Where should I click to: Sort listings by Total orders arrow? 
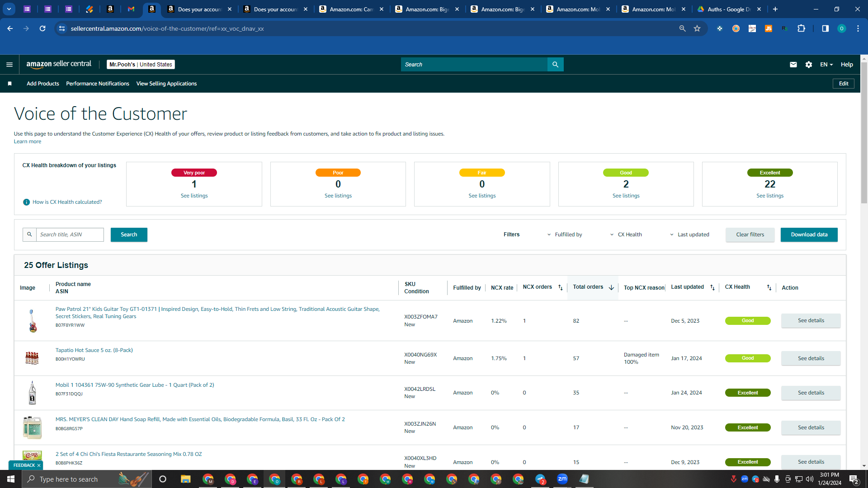point(611,287)
